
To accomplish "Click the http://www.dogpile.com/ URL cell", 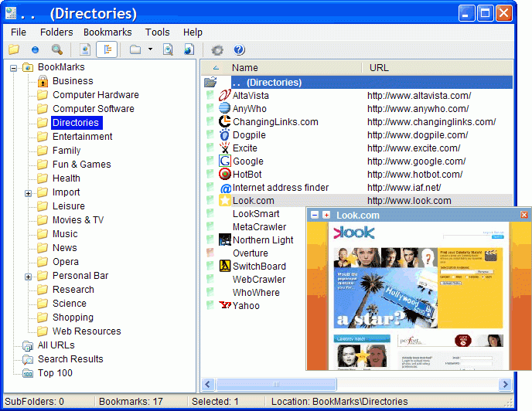I will point(418,135).
